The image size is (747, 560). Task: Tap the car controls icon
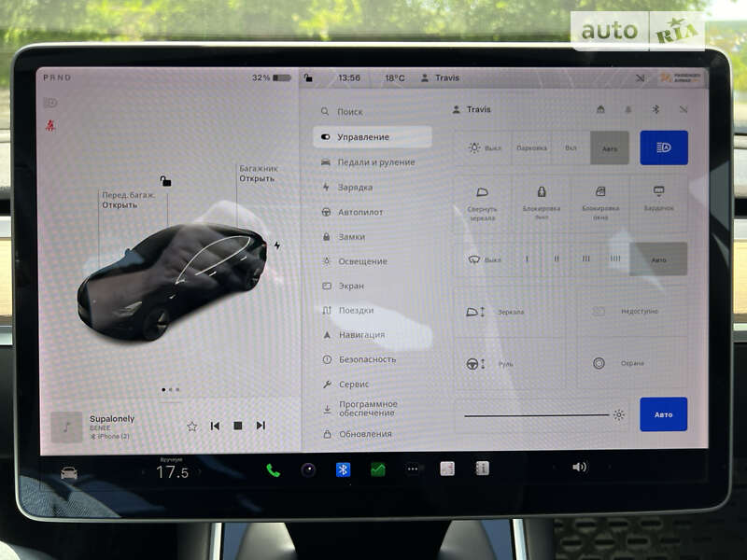tap(69, 472)
